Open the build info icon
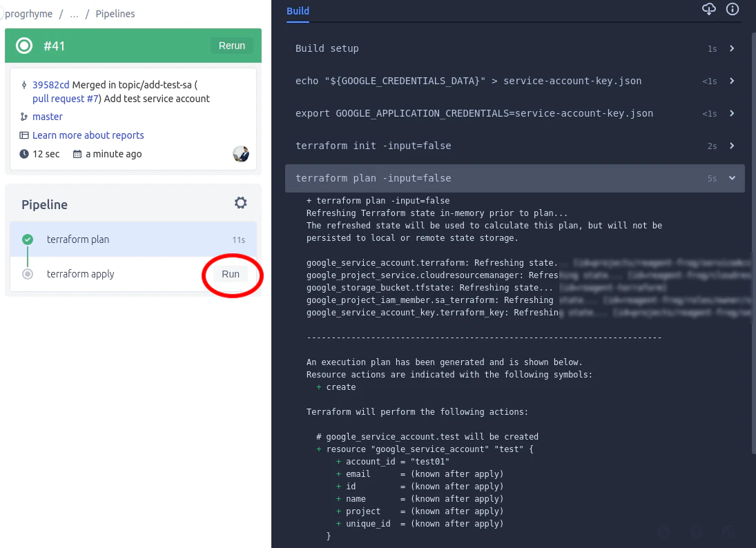The width and height of the screenshot is (756, 548). (x=733, y=9)
